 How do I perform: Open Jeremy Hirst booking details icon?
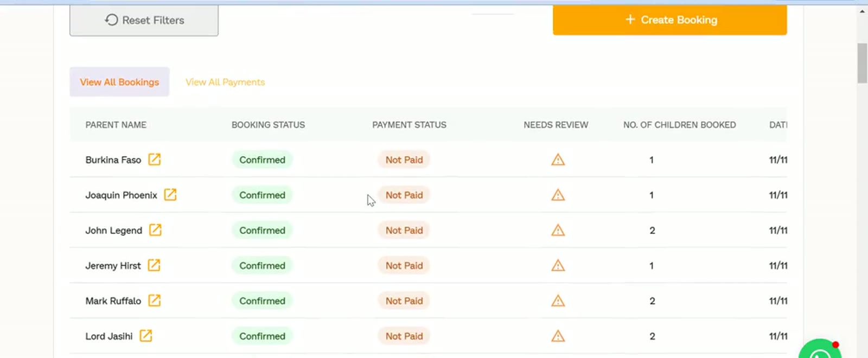click(154, 265)
